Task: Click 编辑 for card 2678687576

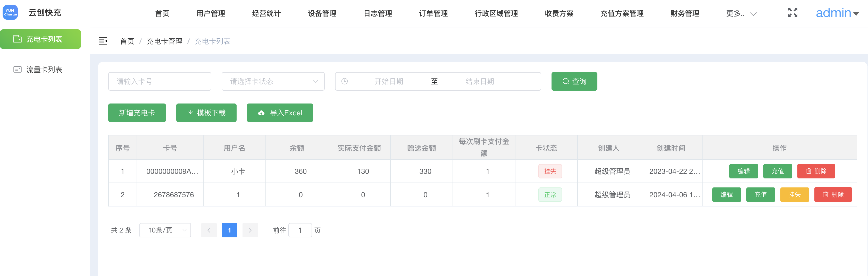Action: [x=727, y=195]
